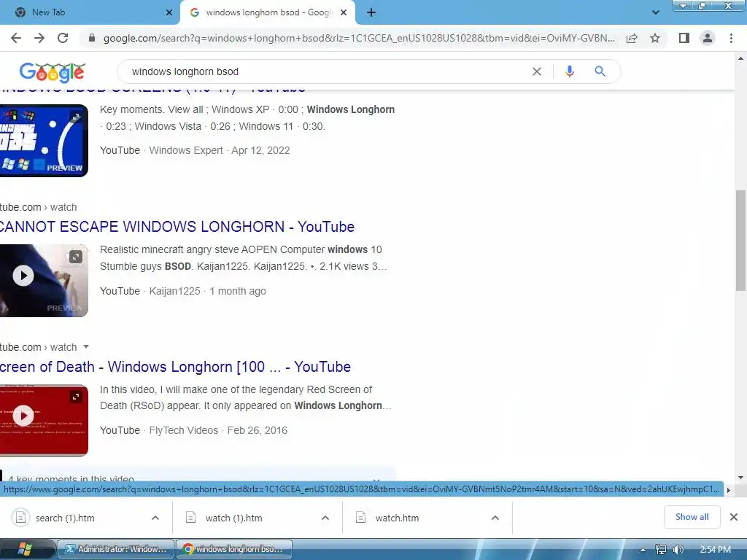Image resolution: width=747 pixels, height=560 pixels.
Task: Clear the search query with X
Action: (537, 71)
